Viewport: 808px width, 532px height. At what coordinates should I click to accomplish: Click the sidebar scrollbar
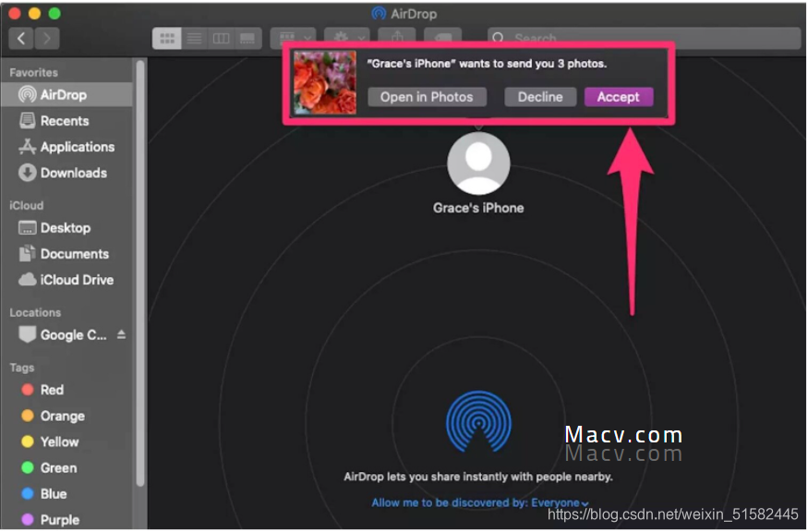[140, 273]
